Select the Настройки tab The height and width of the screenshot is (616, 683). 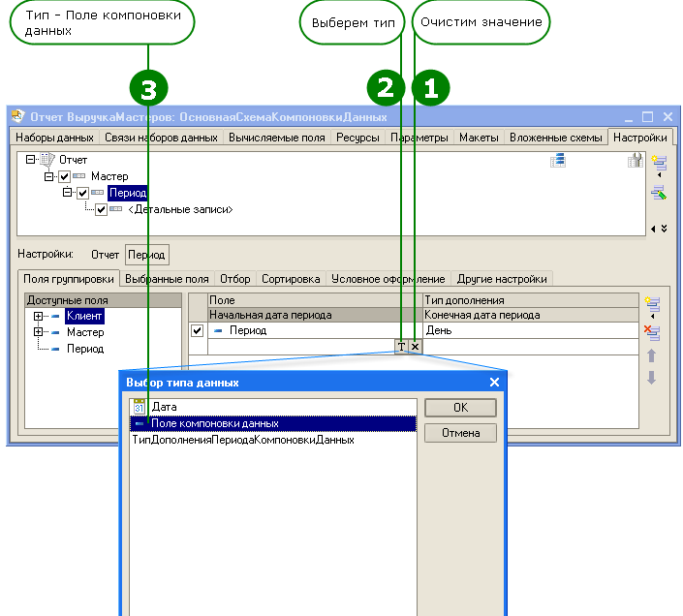[639, 138]
